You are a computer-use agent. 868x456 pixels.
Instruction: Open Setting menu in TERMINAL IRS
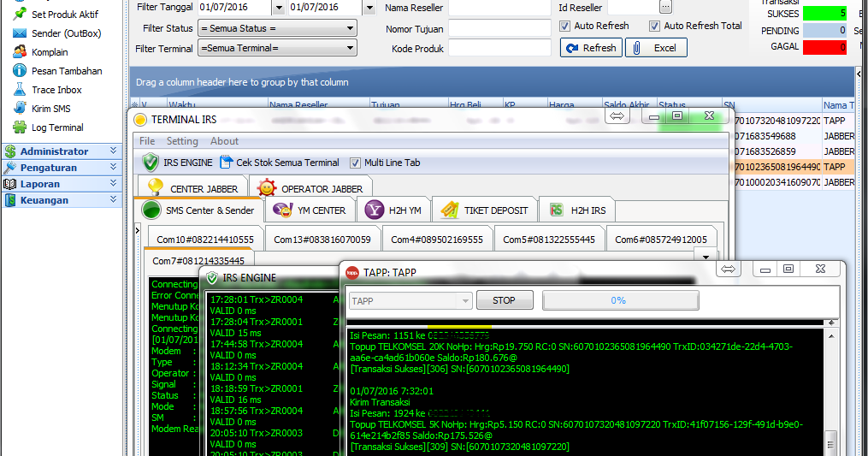[x=182, y=141]
